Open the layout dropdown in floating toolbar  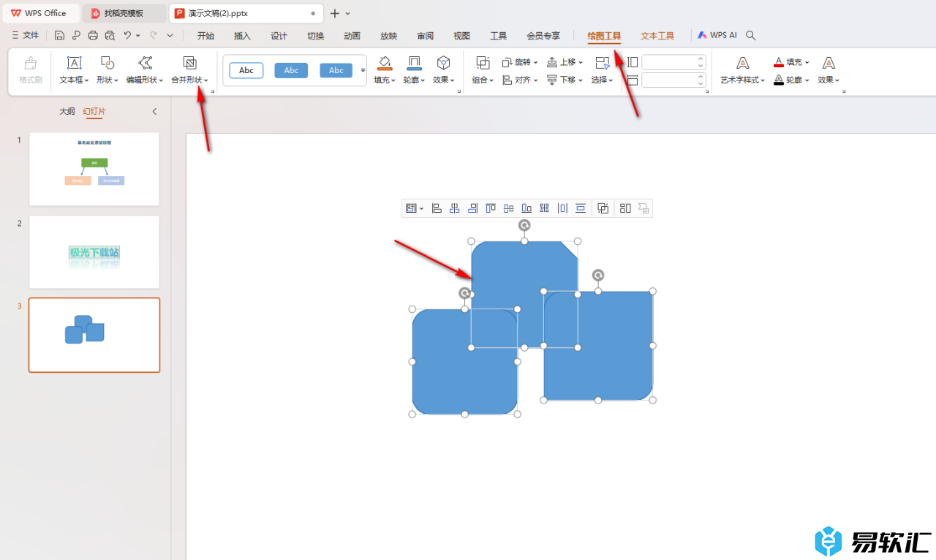(415, 208)
